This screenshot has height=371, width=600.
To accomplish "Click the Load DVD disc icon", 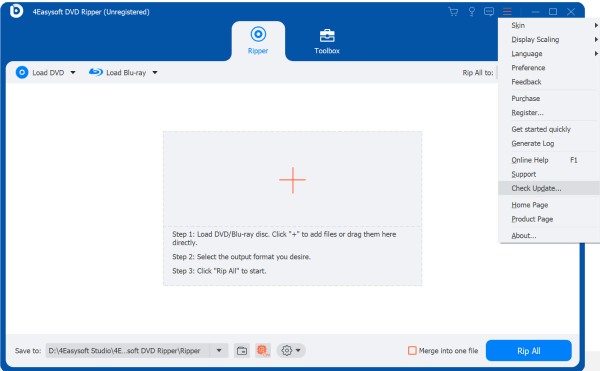I will [x=22, y=72].
